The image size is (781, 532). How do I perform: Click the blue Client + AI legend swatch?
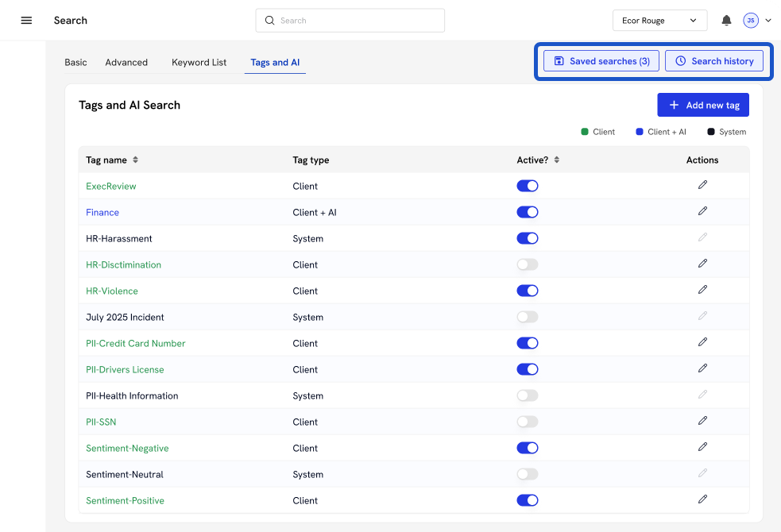pyautogui.click(x=640, y=132)
